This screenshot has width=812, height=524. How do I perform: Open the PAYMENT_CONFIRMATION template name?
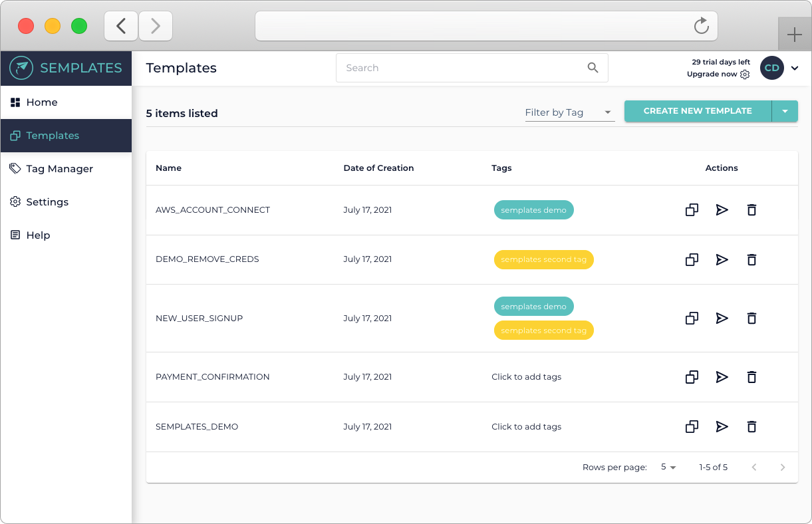tap(213, 377)
